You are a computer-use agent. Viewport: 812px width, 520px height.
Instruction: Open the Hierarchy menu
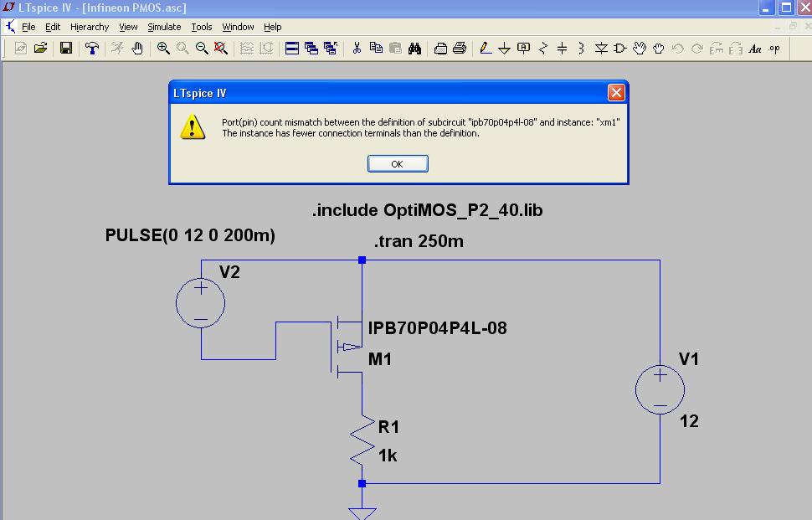pos(90,27)
